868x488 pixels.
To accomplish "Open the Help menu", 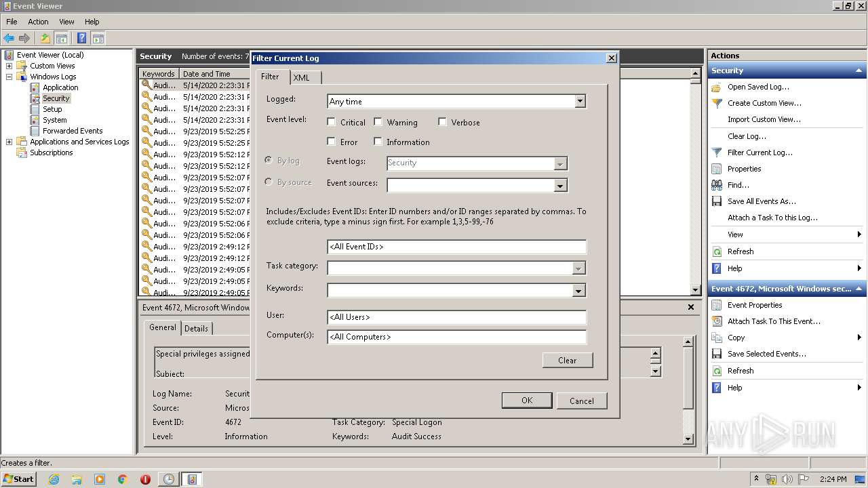I will 92,22.
